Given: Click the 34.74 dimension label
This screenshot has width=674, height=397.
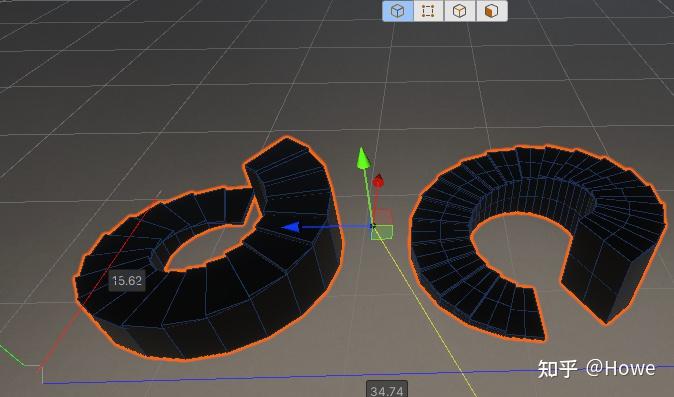Looking at the screenshot, I should tap(386, 390).
